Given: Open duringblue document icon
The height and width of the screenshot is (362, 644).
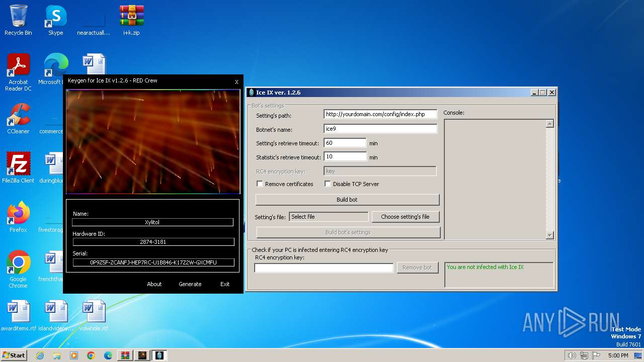Looking at the screenshot, I should coord(52,168).
